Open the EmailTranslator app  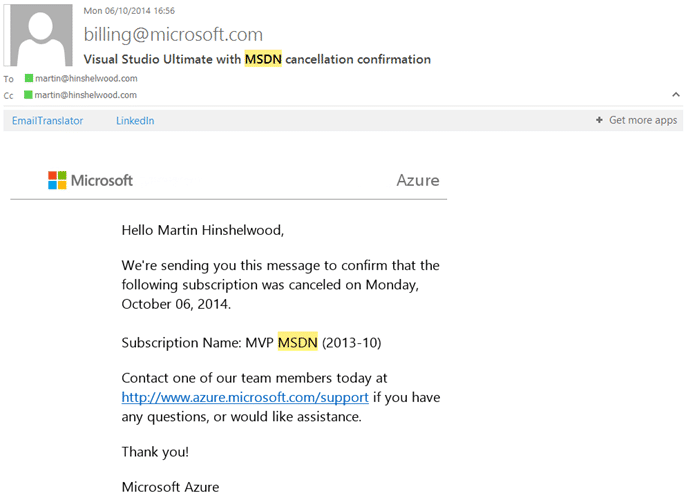coord(48,121)
